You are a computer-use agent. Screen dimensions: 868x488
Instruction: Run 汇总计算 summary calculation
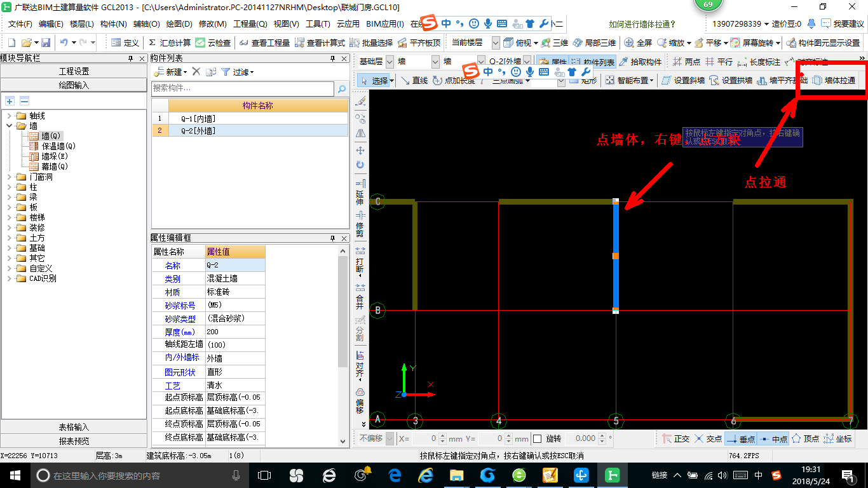tap(169, 43)
